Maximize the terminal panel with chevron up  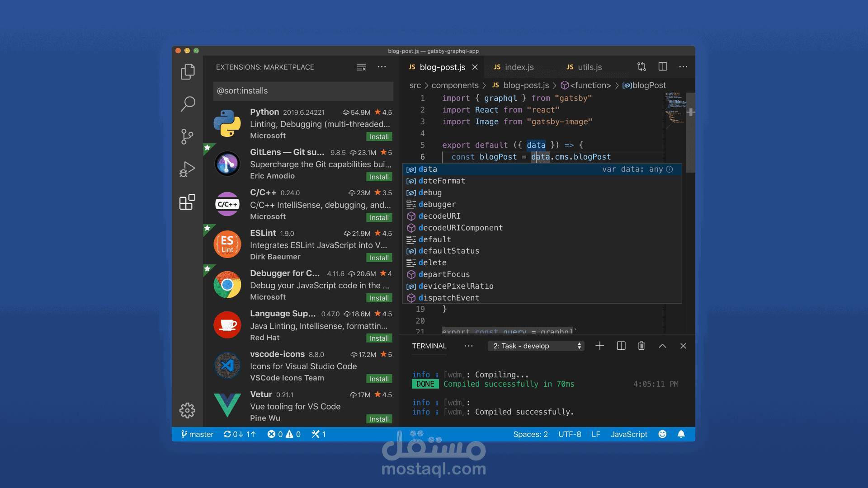tap(662, 346)
